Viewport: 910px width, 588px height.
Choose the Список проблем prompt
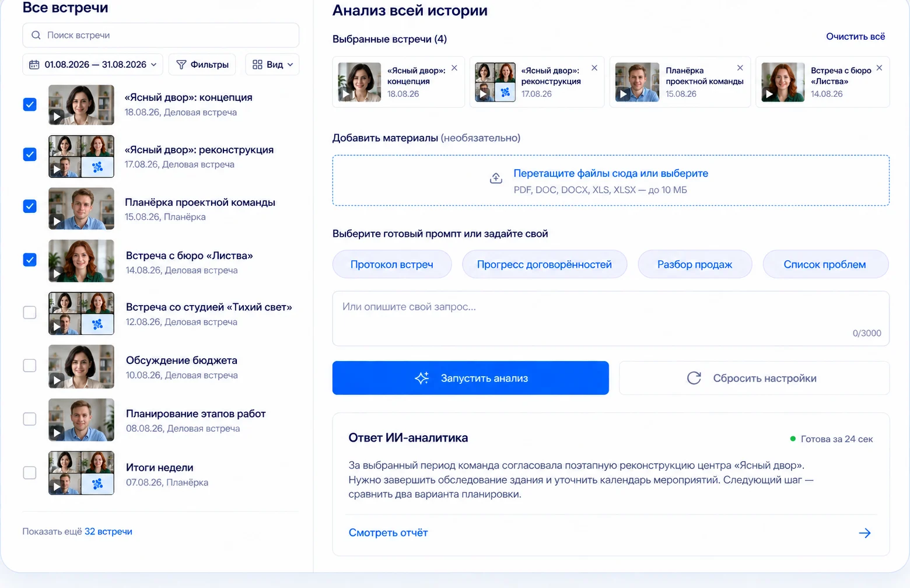(x=825, y=264)
